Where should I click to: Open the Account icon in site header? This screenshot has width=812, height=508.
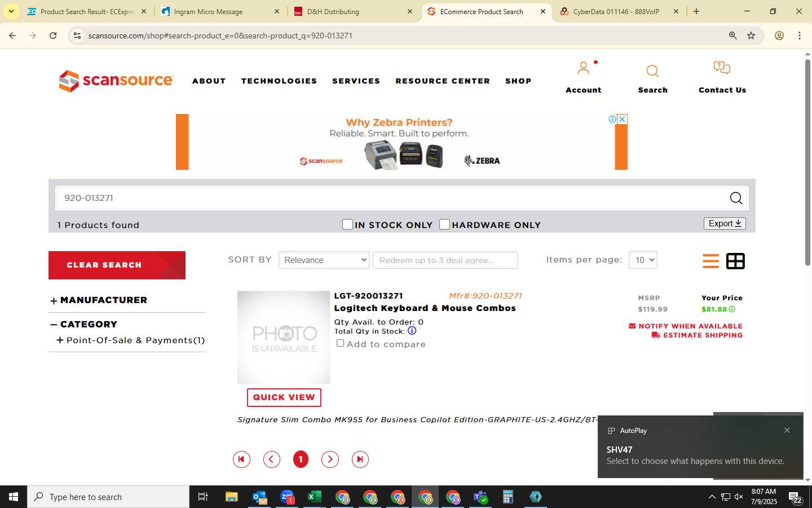tap(583, 69)
